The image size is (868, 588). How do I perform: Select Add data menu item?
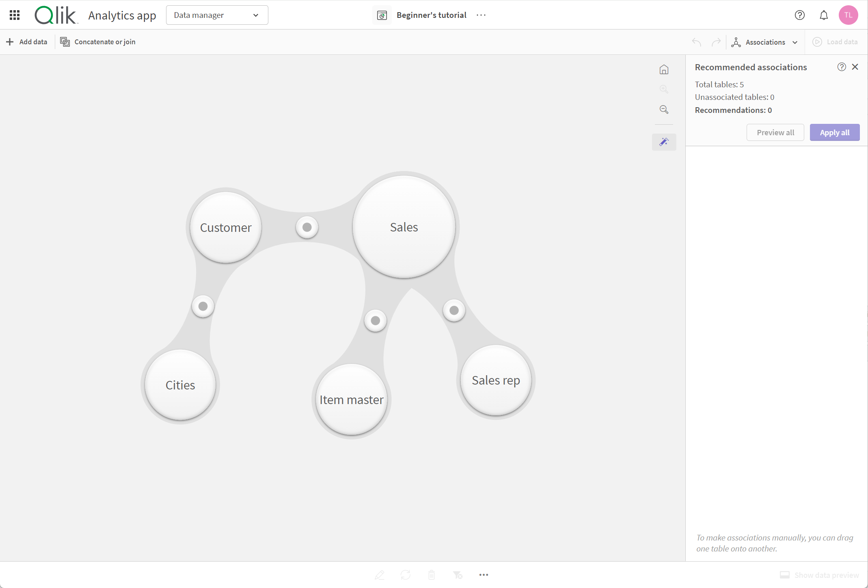[x=27, y=41]
